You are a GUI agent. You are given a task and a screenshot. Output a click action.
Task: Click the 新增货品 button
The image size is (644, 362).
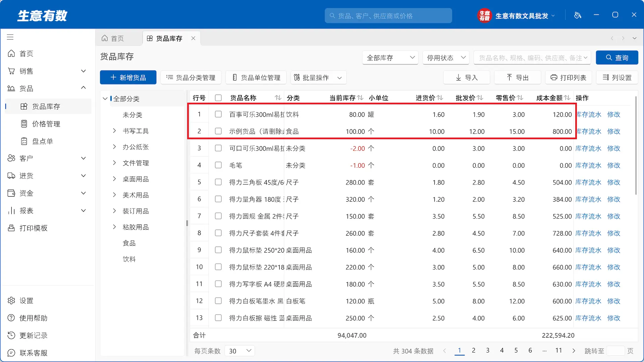pyautogui.click(x=128, y=77)
